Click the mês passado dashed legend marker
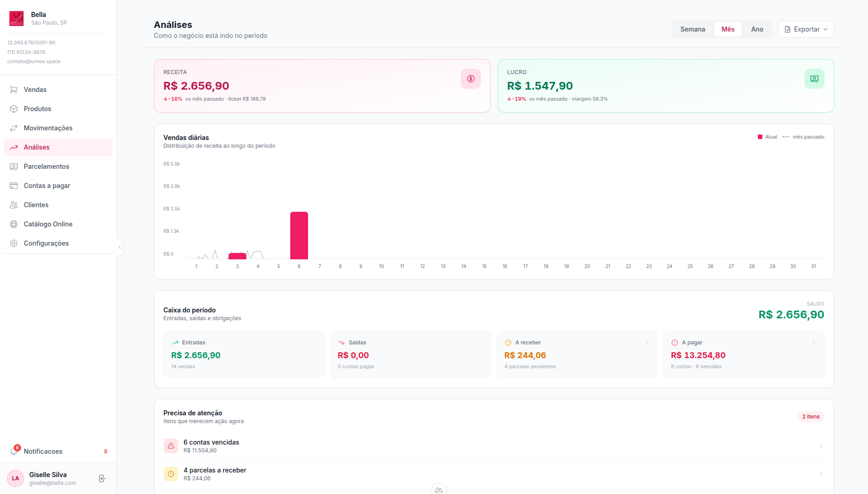This screenshot has width=868, height=494. [786, 137]
